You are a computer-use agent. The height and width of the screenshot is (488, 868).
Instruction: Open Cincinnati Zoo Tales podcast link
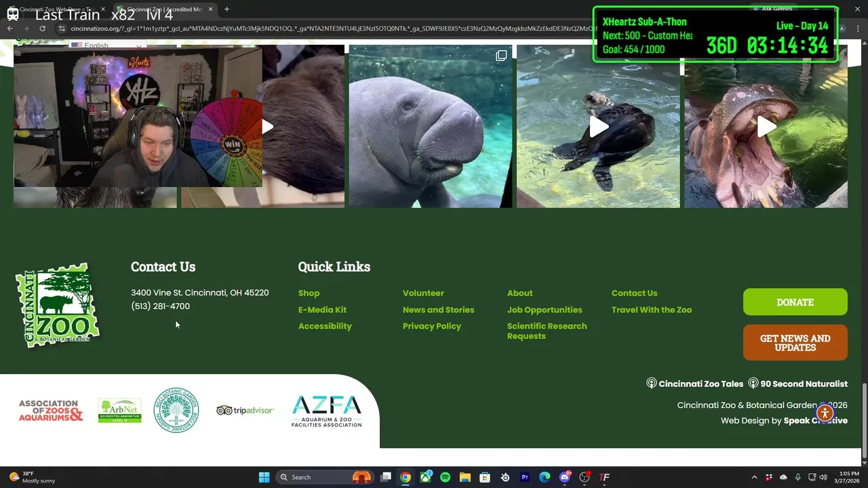click(x=694, y=384)
